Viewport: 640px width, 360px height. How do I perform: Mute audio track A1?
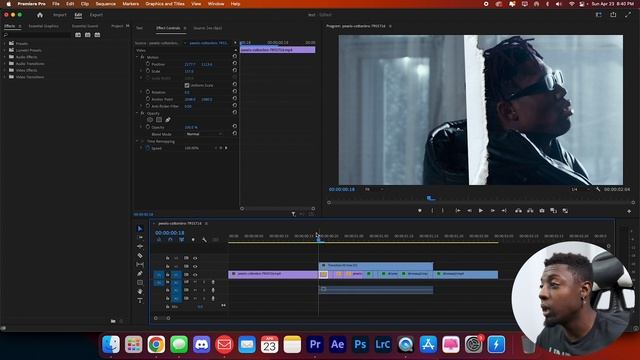click(x=195, y=282)
